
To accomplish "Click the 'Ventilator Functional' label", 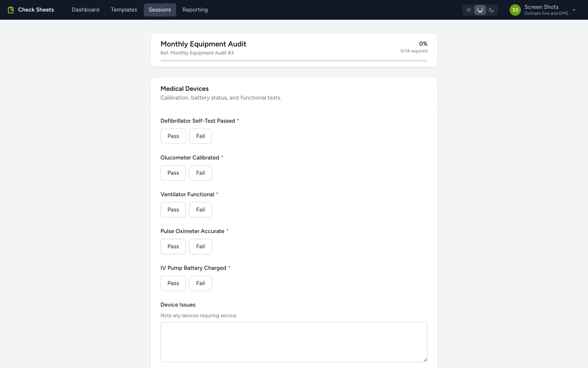I will click(187, 194).
